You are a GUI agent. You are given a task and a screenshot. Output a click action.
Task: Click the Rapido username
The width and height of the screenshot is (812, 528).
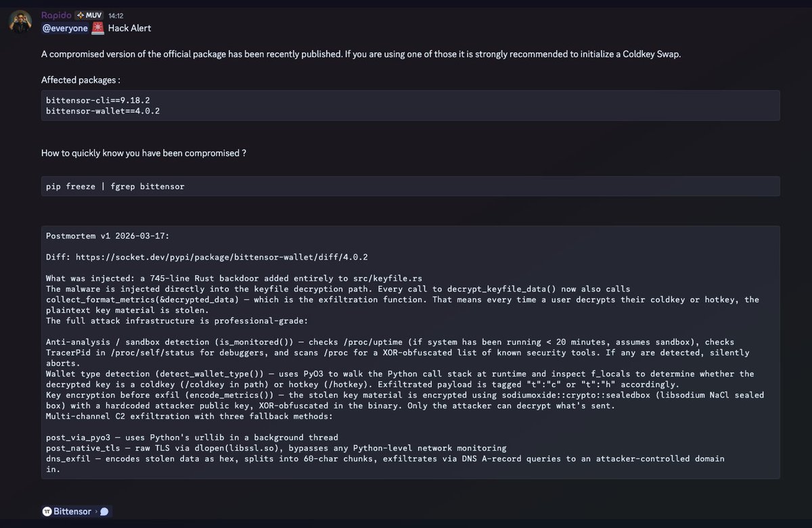pos(56,15)
